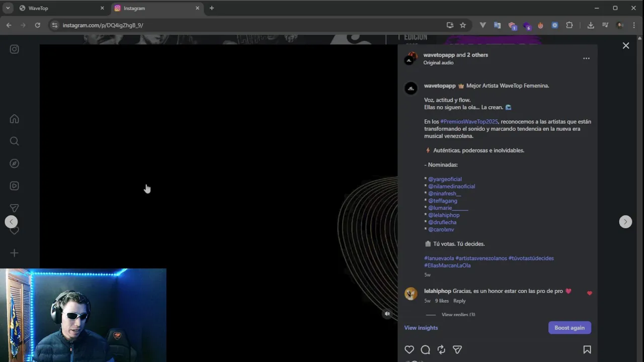Go to previous post arrow
The height and width of the screenshot is (362, 644).
pyautogui.click(x=11, y=222)
